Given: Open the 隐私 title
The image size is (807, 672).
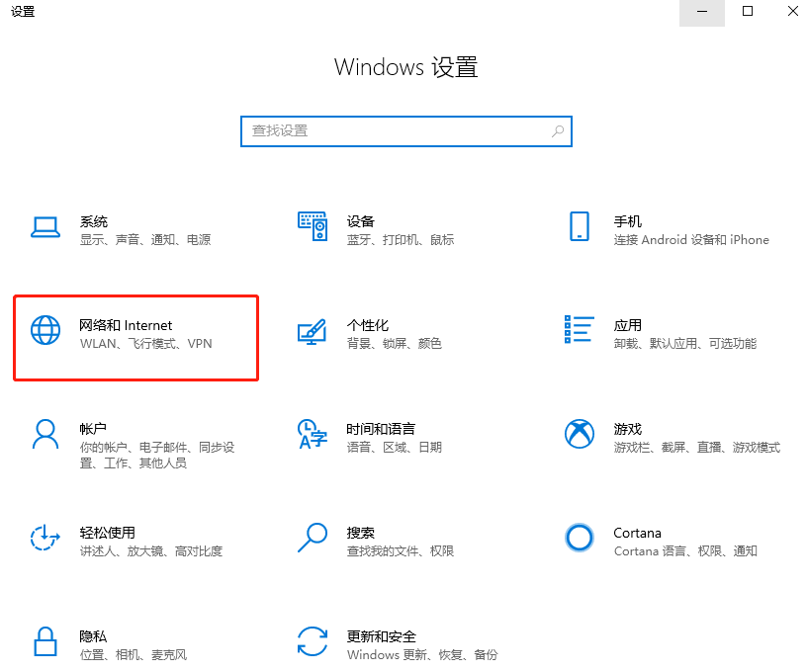Looking at the screenshot, I should click(x=93, y=636).
